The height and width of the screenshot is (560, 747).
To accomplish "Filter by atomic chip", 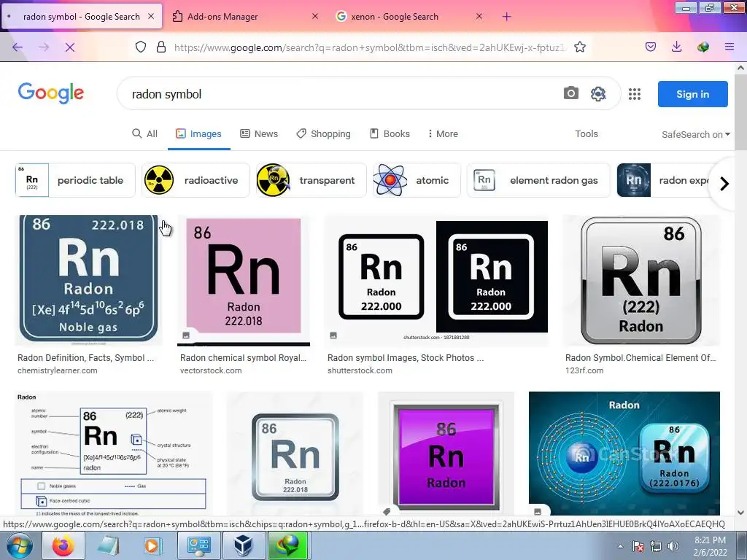I will pos(417,180).
